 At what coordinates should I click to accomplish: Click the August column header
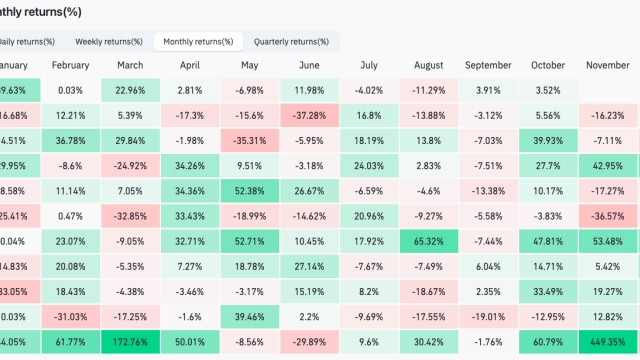click(x=429, y=65)
